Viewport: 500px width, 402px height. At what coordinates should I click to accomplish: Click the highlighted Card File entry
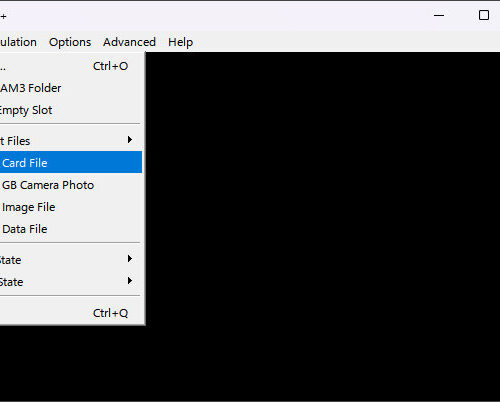coord(70,162)
